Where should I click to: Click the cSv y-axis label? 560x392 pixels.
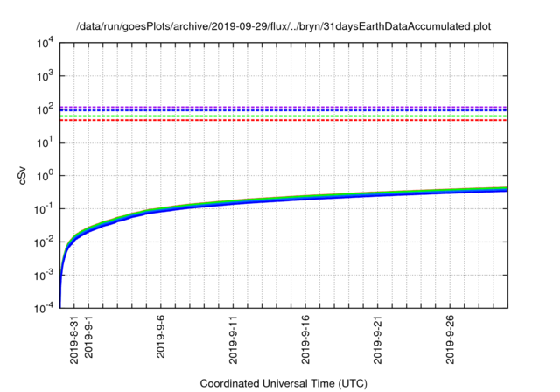tap(22, 175)
